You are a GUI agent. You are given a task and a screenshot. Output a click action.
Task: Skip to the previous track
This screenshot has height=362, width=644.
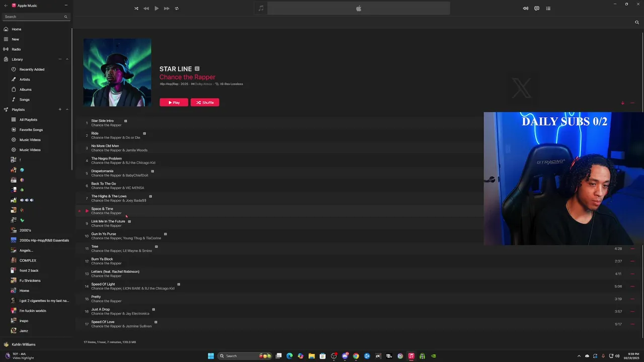[x=146, y=9]
